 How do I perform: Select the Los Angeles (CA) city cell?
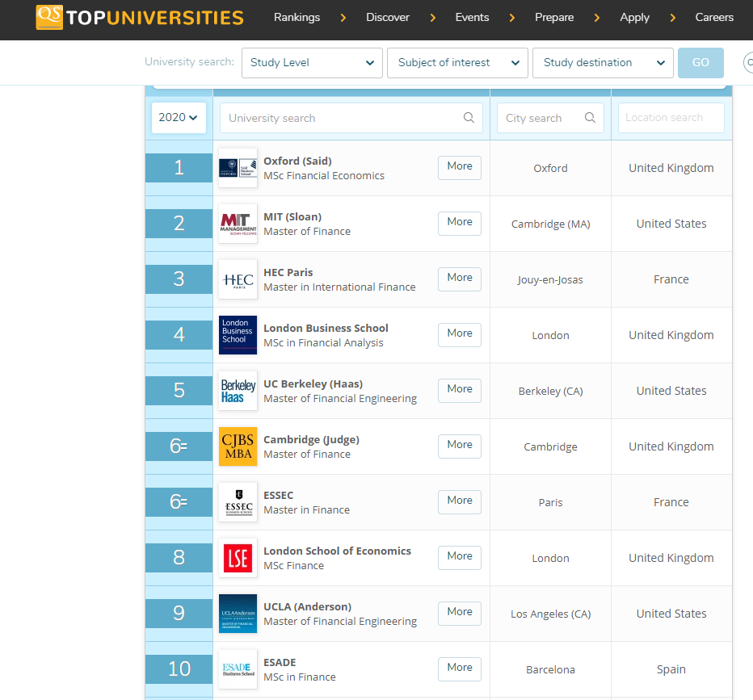550,614
